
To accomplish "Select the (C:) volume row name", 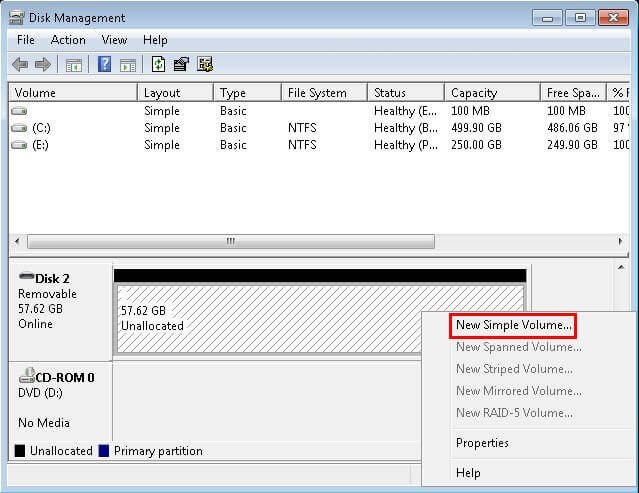I will (41, 128).
